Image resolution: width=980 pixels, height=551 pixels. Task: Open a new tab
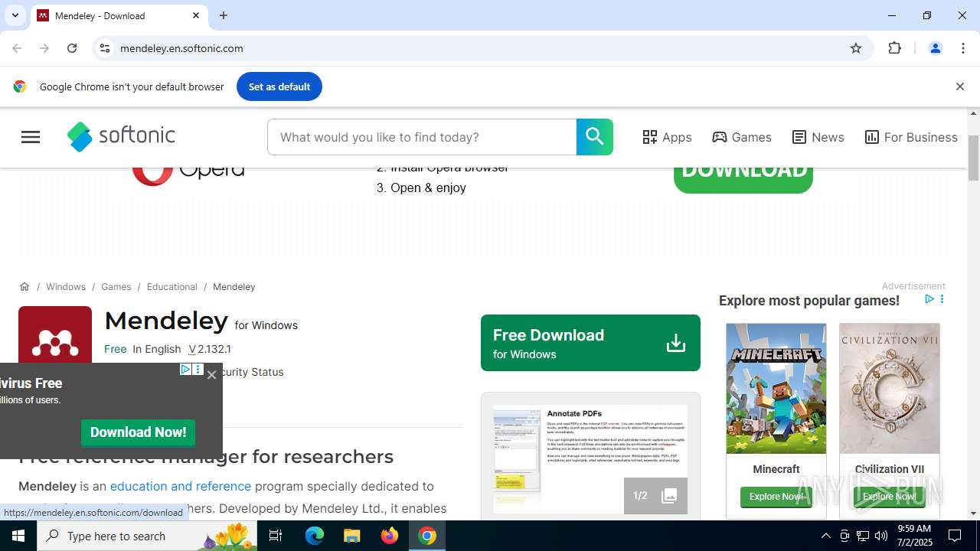(x=224, y=15)
